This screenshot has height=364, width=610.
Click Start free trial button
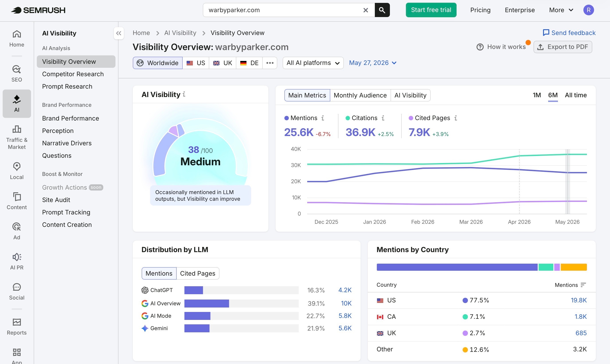coord(431,10)
